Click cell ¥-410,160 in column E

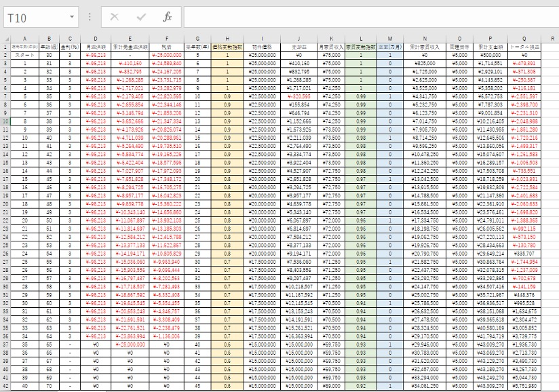coord(130,63)
